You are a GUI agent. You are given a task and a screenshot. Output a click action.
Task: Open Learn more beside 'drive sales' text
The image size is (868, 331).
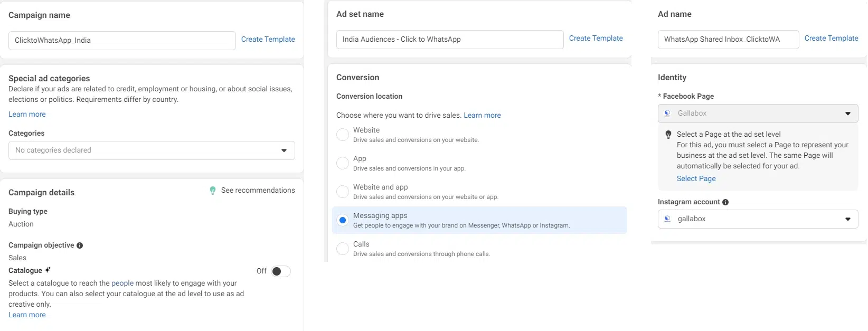pos(483,116)
